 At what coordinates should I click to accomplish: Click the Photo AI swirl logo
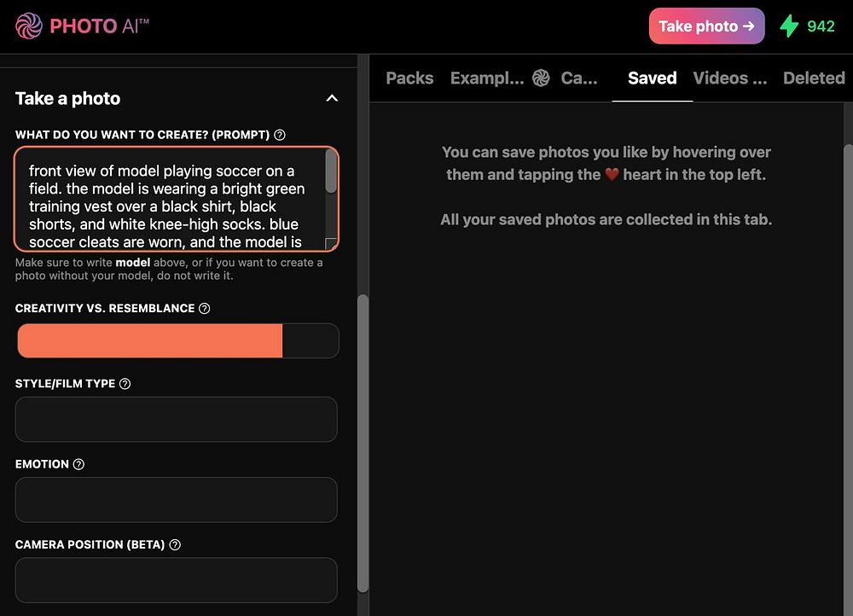(x=28, y=26)
